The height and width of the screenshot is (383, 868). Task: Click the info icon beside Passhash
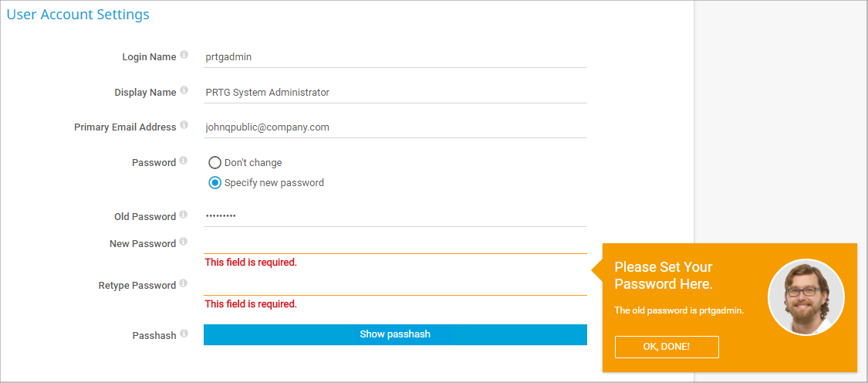click(x=184, y=334)
